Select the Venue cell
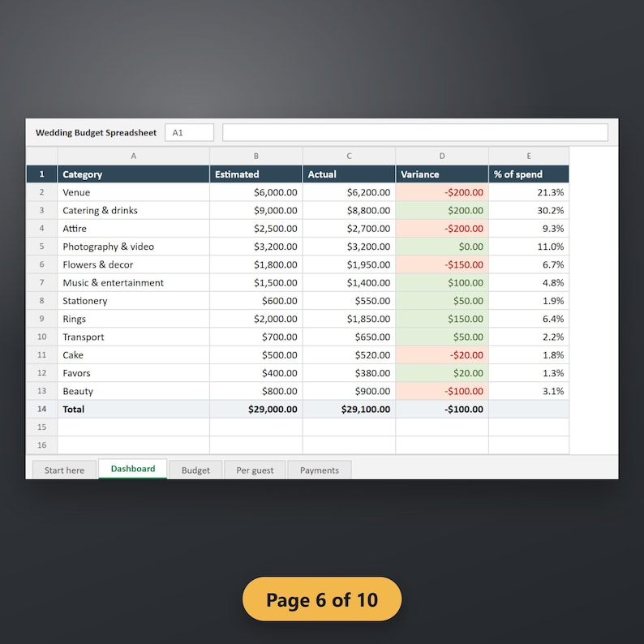The height and width of the screenshot is (644, 644). (x=134, y=192)
